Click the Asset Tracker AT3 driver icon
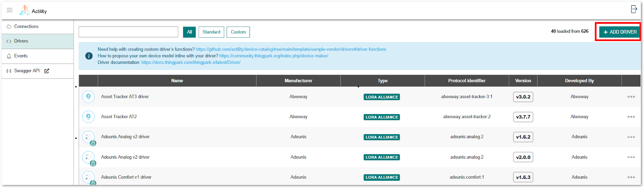Viewport: 644px width, 188px height. 89,97
